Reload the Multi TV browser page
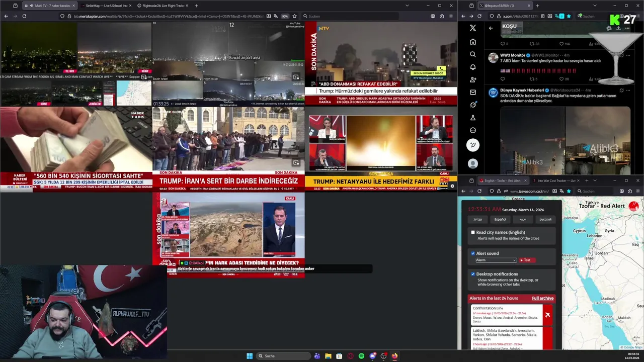Screen dimensions: 644x362 tap(24, 16)
